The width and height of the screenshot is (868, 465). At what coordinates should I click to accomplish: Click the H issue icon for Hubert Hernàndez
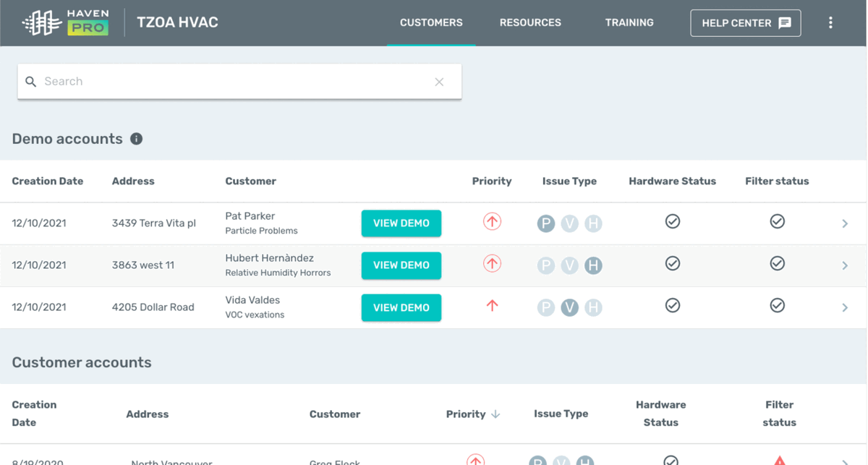593,265
